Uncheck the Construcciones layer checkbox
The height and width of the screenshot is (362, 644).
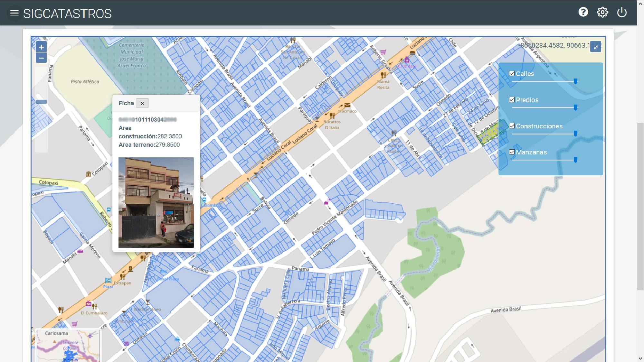pos(512,126)
